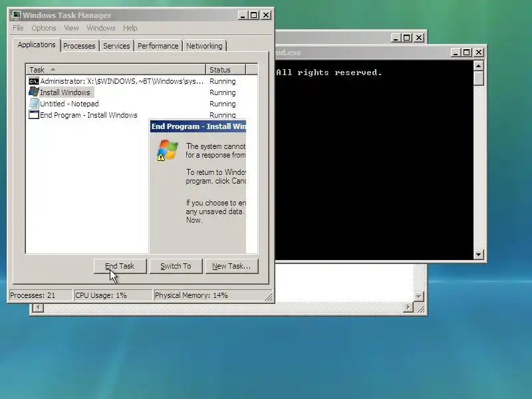Close the Windows Task Manager window
This screenshot has width=532, height=399.
pos(266,15)
